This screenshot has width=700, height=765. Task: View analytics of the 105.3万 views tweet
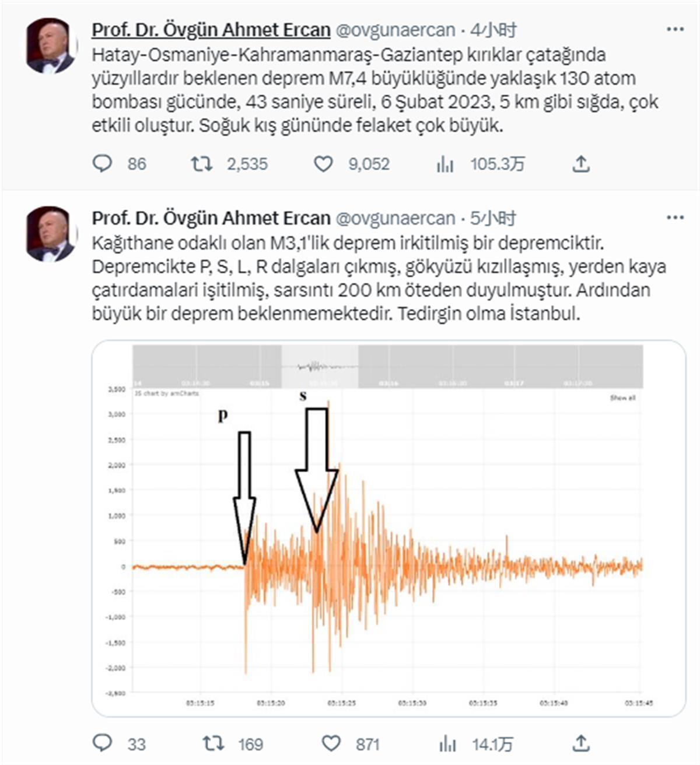[445, 164]
